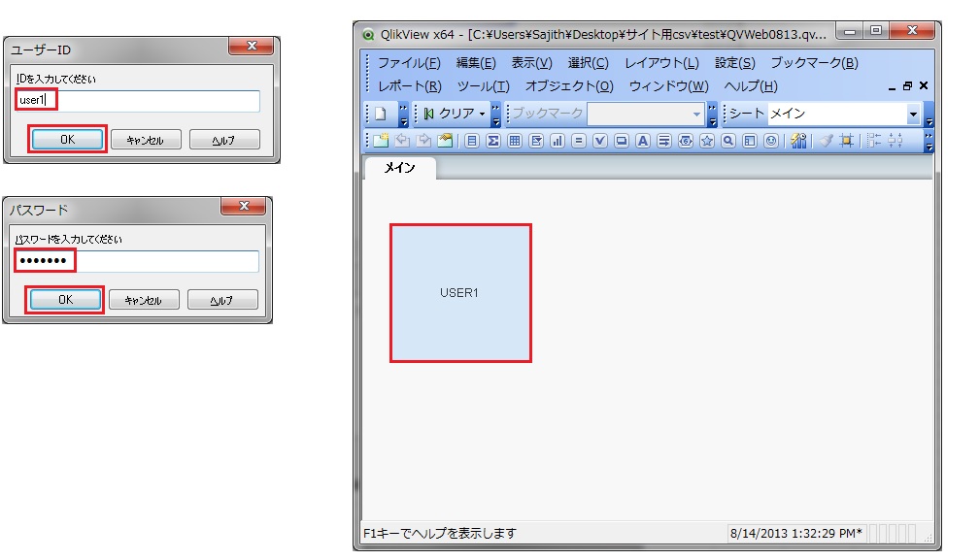Viewport: 980px width, 560px height.
Task: Select the USER1 text object on sheet
Action: [460, 293]
